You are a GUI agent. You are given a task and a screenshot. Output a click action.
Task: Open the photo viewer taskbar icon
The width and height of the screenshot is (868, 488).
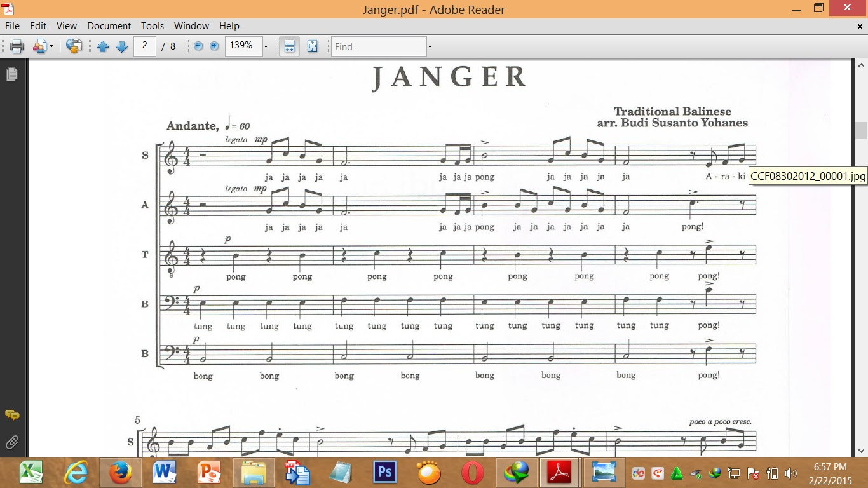[x=604, y=472]
